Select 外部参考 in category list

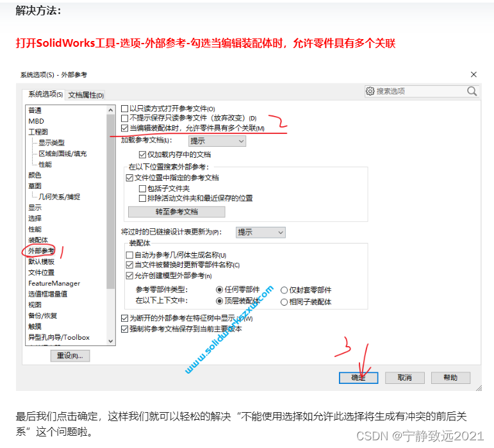41,251
